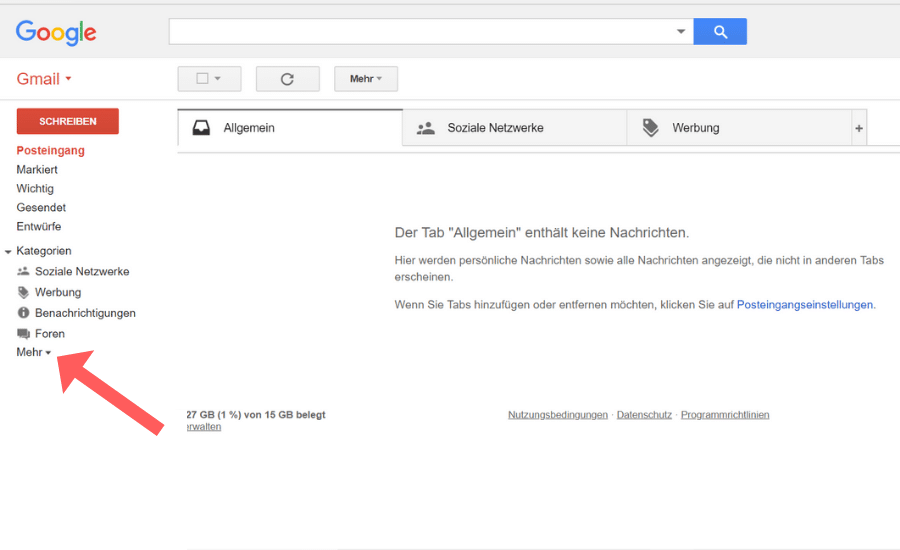Open the Posteingangseinstellungen link
The width and height of the screenshot is (900, 550).
pyautogui.click(x=804, y=305)
